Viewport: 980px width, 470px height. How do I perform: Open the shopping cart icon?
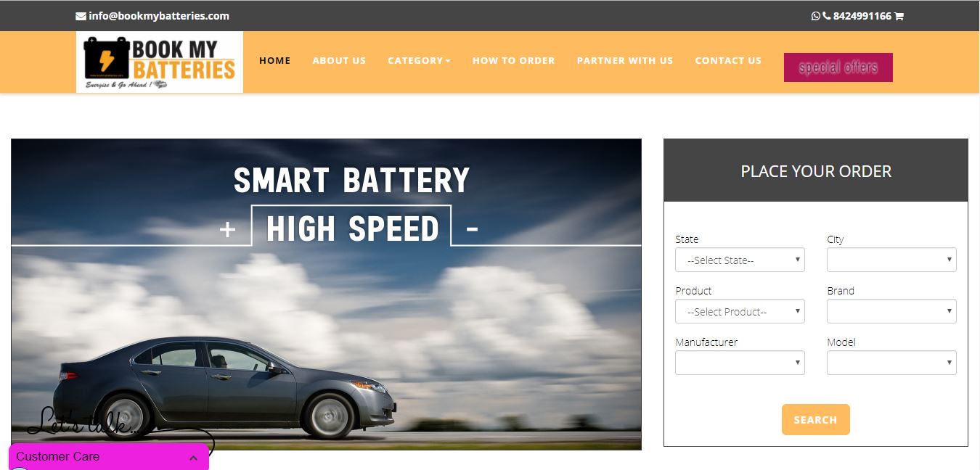click(x=899, y=16)
